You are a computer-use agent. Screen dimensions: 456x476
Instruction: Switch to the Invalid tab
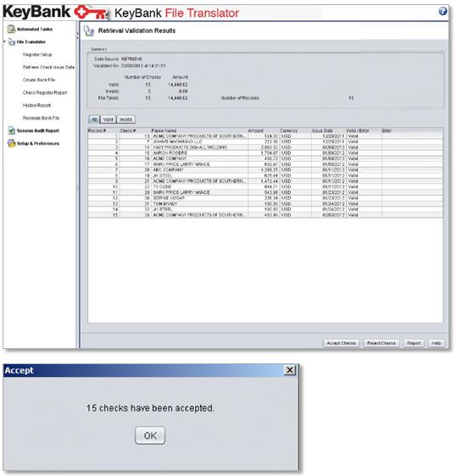[125, 119]
